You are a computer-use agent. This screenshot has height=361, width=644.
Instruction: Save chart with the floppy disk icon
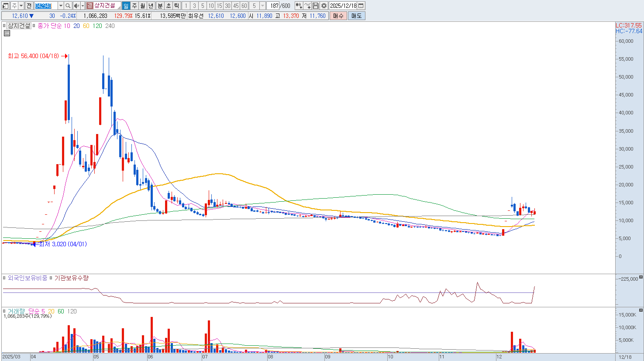(x=316, y=6)
